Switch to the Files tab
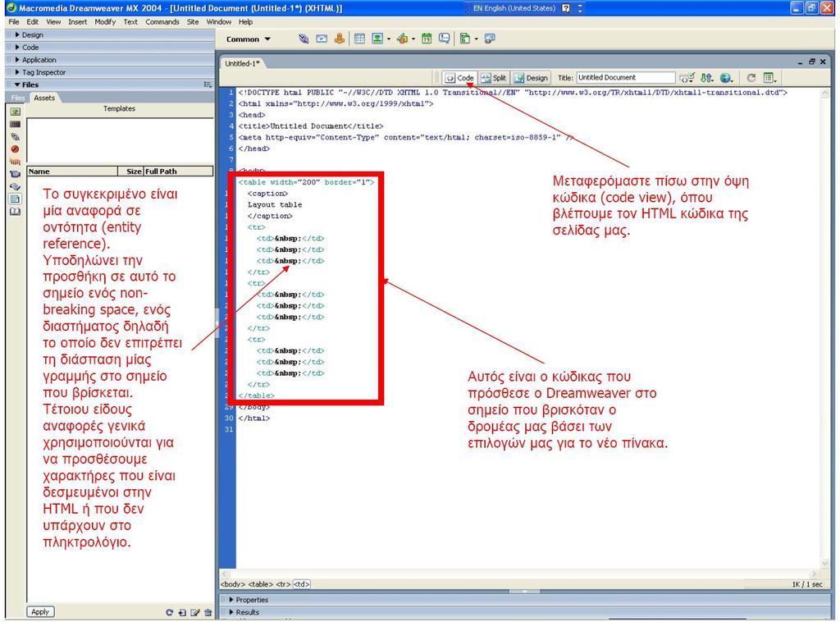Screen dimensions: 840x622 (x=18, y=98)
